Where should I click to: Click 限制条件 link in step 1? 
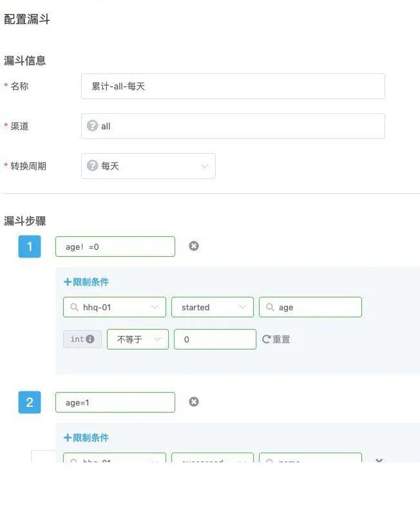(x=86, y=281)
